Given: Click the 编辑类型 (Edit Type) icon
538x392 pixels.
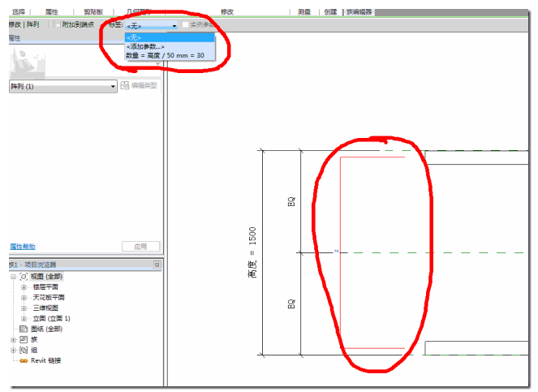Looking at the screenshot, I should coord(124,86).
